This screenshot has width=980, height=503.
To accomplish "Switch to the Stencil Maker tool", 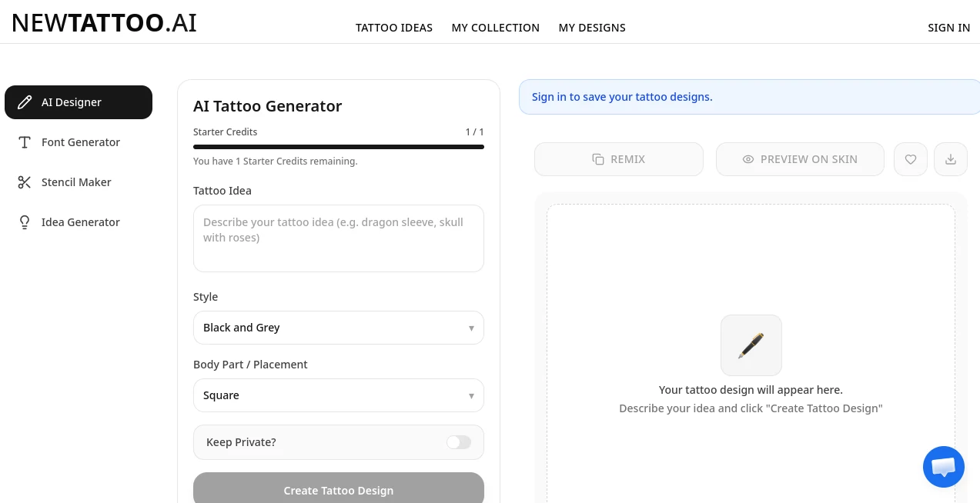I will (x=79, y=182).
